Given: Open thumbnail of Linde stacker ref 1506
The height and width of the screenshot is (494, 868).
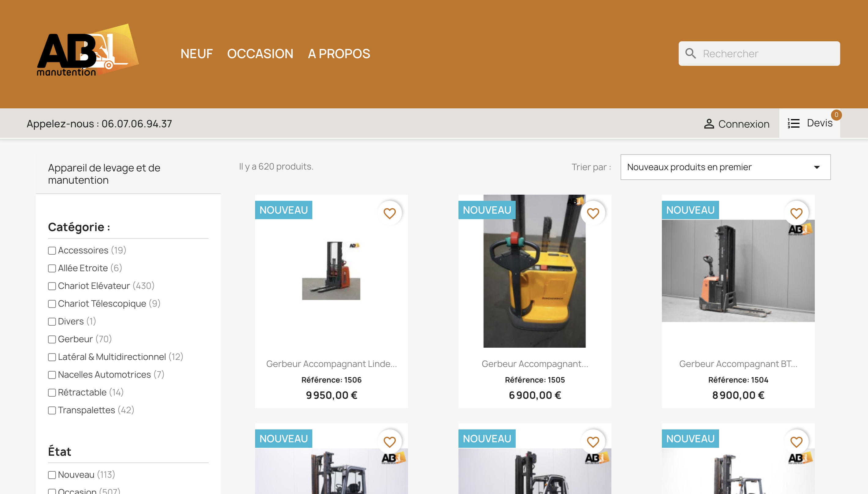Looking at the screenshot, I should [331, 271].
